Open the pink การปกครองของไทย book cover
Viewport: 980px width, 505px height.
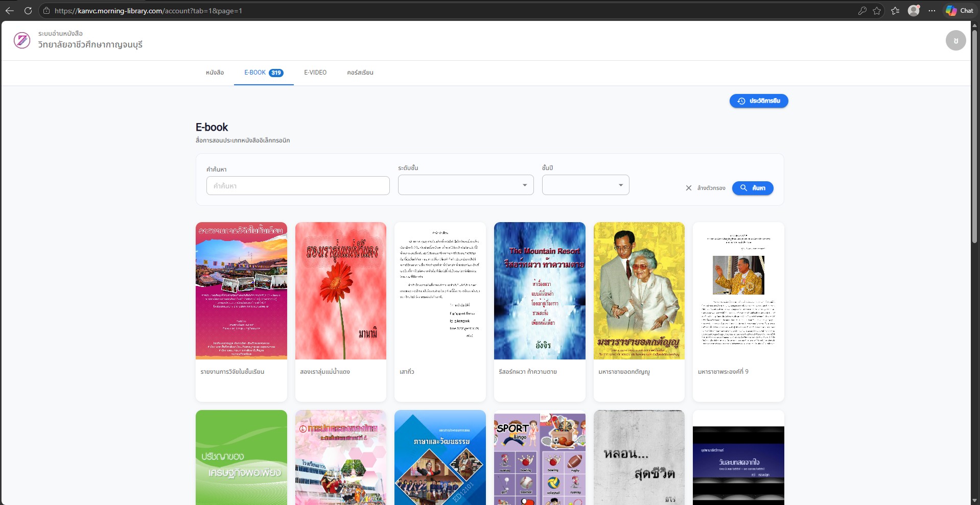pos(341,458)
